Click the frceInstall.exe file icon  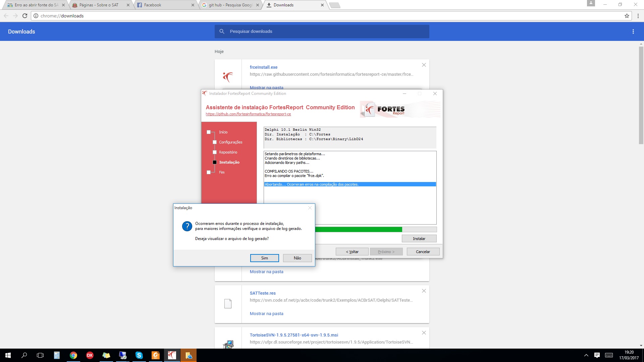[228, 77]
